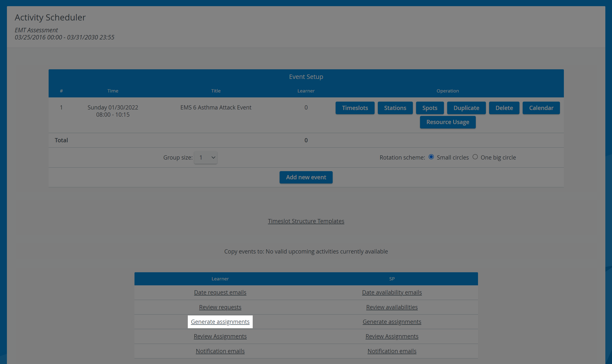This screenshot has width=612, height=364.
Task: Expand the Group size dropdown
Action: click(206, 157)
